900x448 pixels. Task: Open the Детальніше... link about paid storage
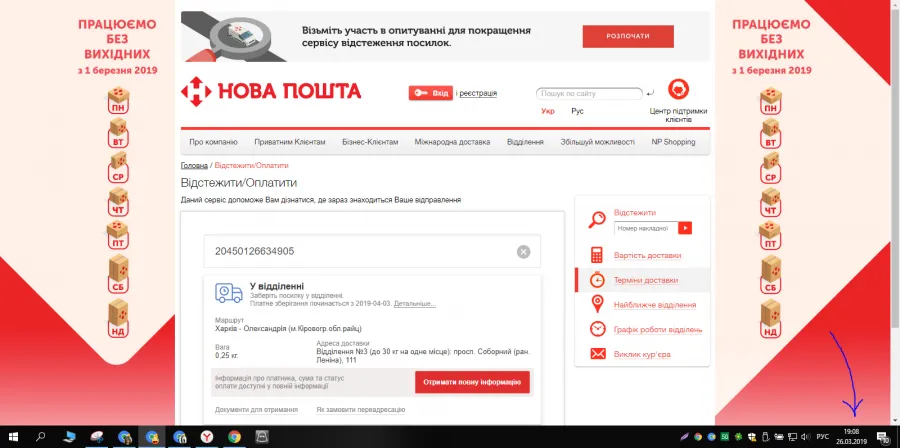pos(414,303)
